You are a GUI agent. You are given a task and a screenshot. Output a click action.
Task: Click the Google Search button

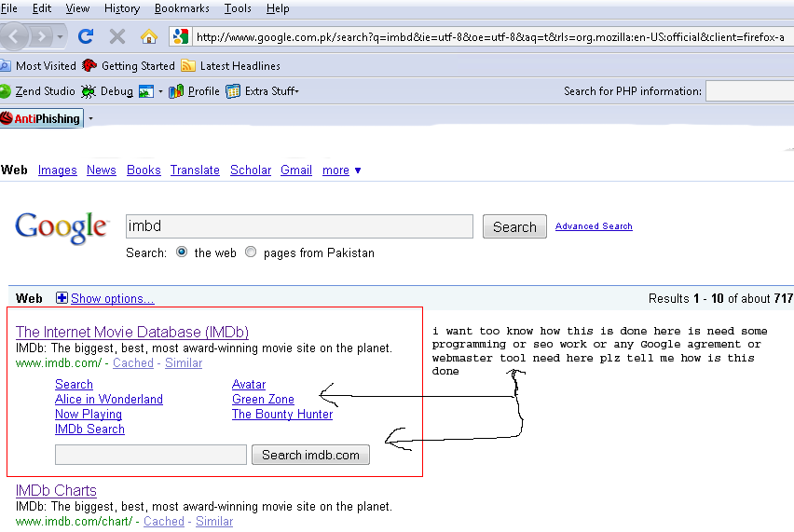pyautogui.click(x=514, y=226)
